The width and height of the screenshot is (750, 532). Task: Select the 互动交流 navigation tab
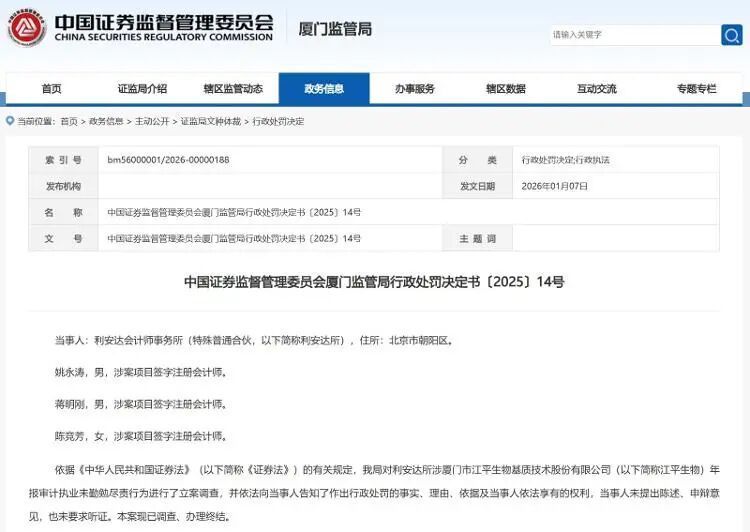point(597,89)
